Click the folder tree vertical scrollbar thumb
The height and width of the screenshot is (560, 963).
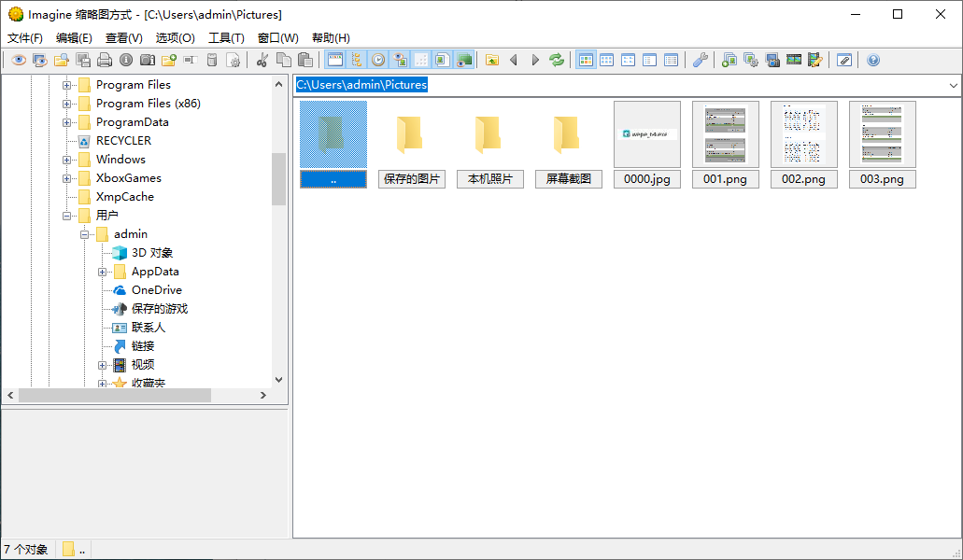click(279, 179)
